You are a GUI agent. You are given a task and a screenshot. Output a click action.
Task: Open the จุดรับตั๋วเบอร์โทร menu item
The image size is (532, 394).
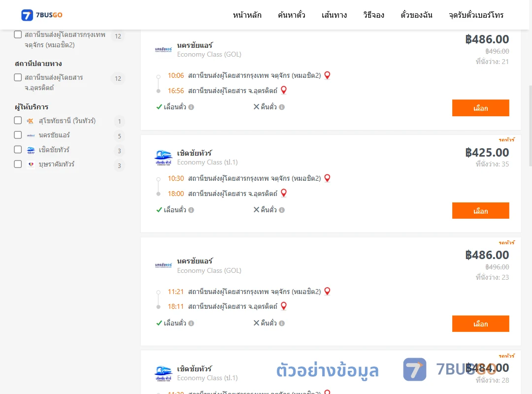point(476,15)
